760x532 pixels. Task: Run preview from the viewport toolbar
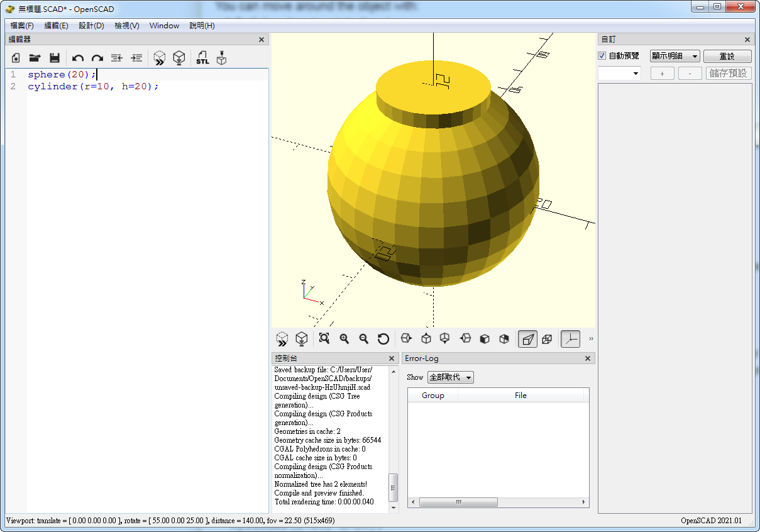click(282, 339)
